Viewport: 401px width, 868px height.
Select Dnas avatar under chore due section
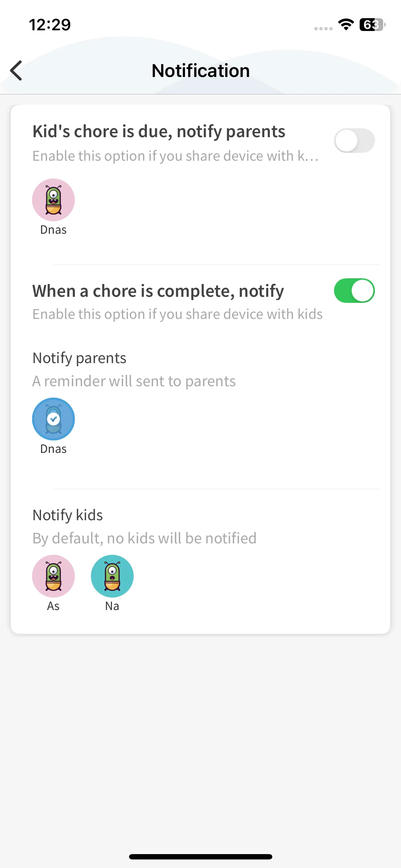53,200
